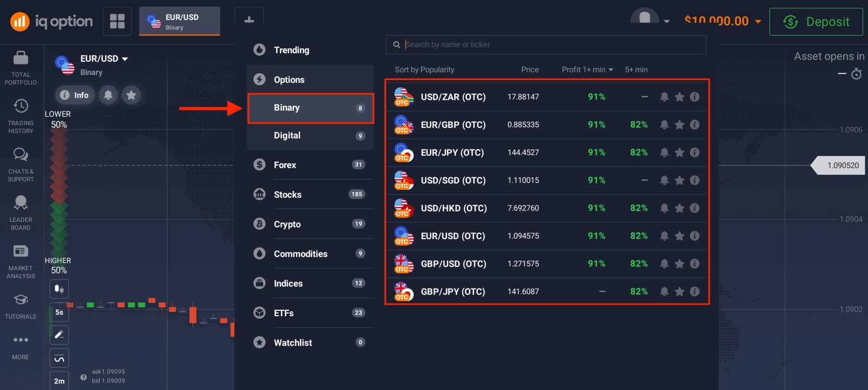Click the candlestick chart type icon
Image resolution: width=868 pixels, height=390 pixels.
[x=59, y=289]
